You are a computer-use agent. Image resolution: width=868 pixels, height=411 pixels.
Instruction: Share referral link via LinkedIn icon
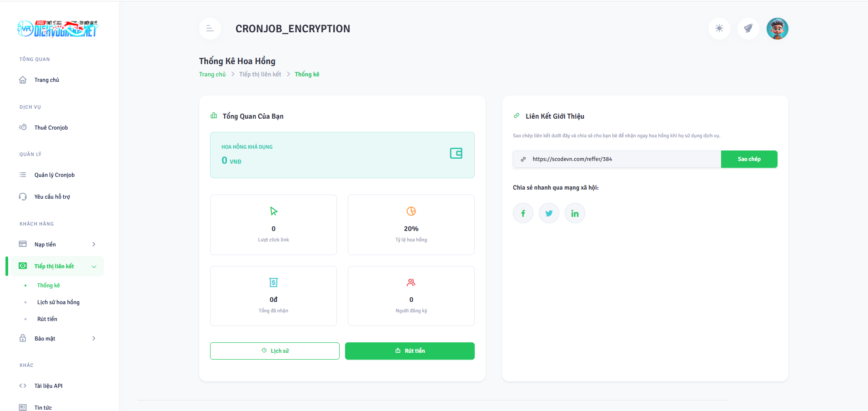[575, 213]
